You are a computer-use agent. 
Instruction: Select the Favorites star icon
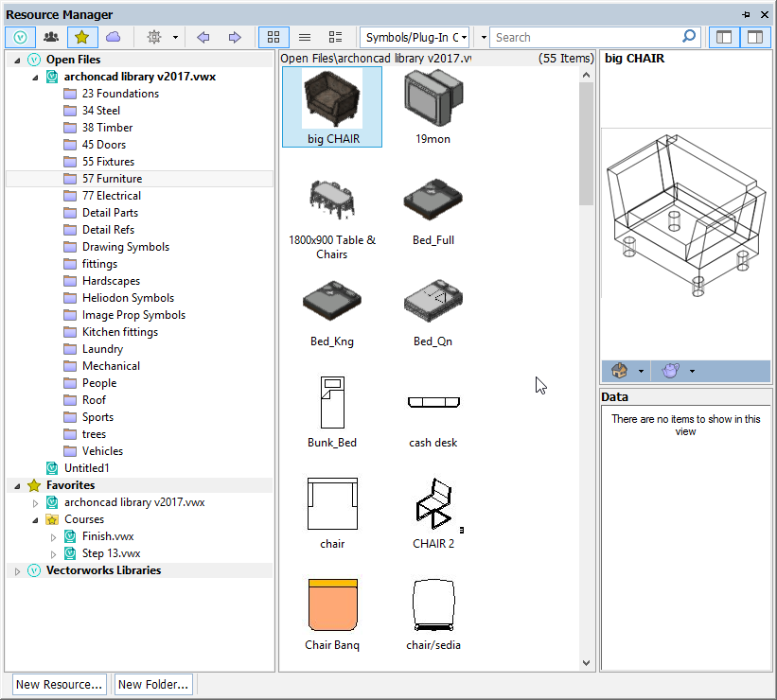(81, 37)
